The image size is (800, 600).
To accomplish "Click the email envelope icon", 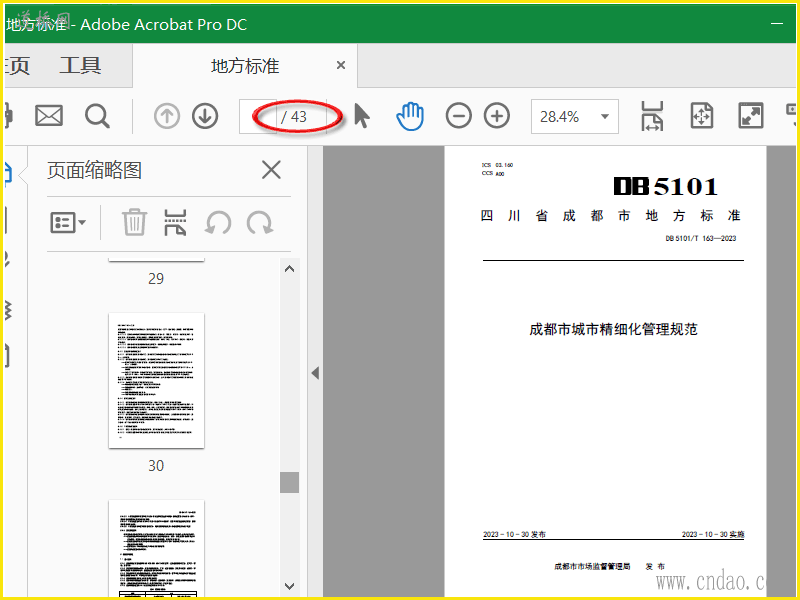I will (48, 116).
